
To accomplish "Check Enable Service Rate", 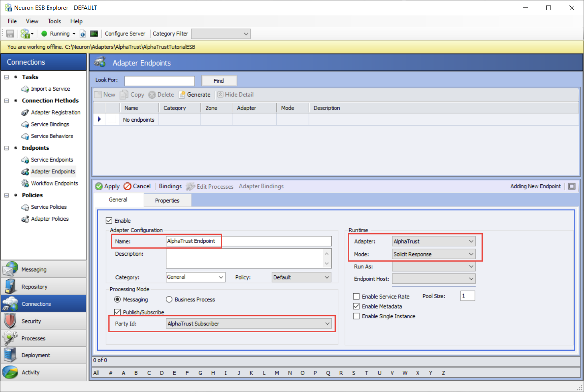I will [x=356, y=296].
